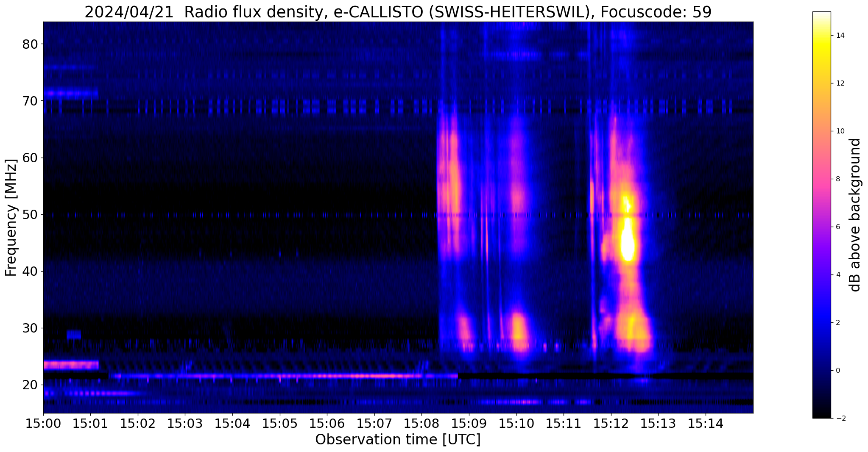The width and height of the screenshot is (868, 452).
Task: Click the 15:05 time tick label
Action: point(280,423)
